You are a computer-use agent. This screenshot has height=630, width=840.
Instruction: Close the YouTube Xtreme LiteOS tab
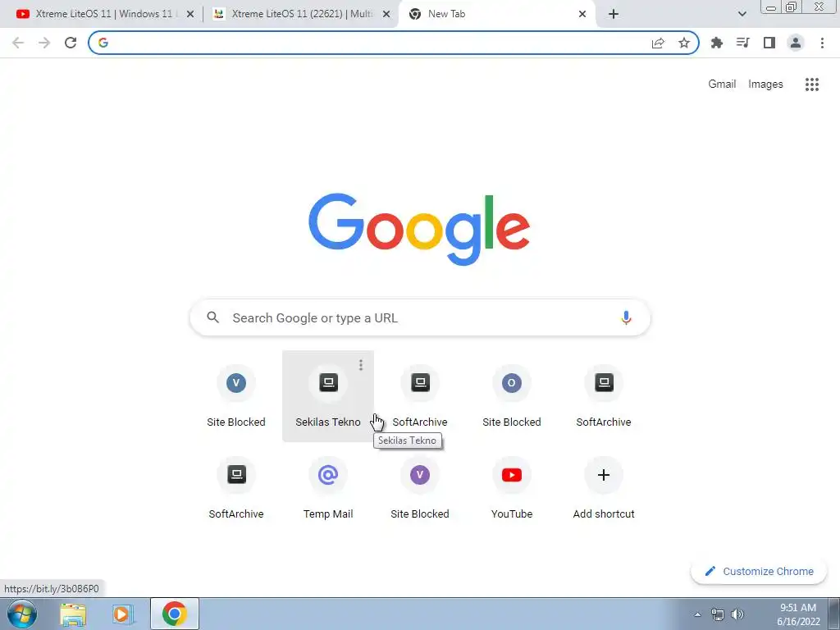pyautogui.click(x=190, y=15)
